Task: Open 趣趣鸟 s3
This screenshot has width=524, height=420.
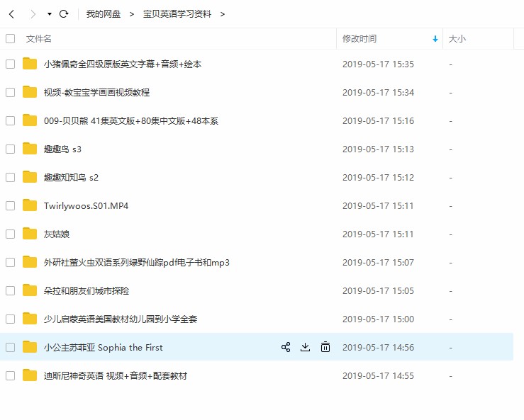Action: (x=62, y=149)
